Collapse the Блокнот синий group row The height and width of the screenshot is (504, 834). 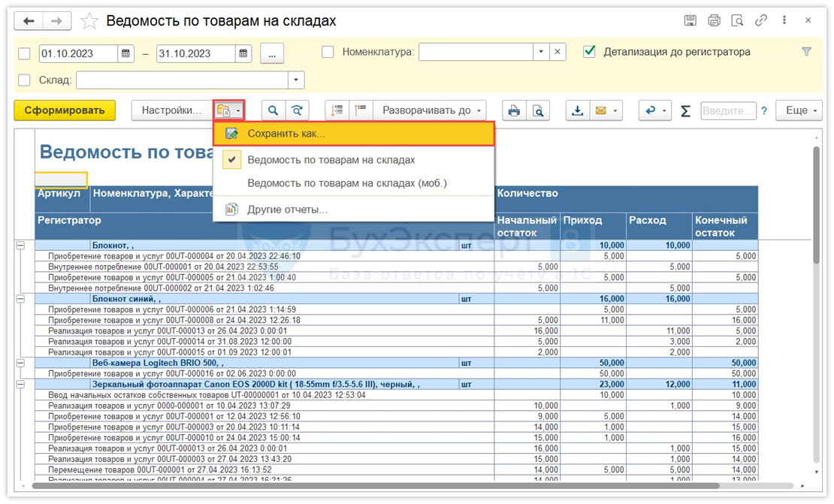[20, 299]
